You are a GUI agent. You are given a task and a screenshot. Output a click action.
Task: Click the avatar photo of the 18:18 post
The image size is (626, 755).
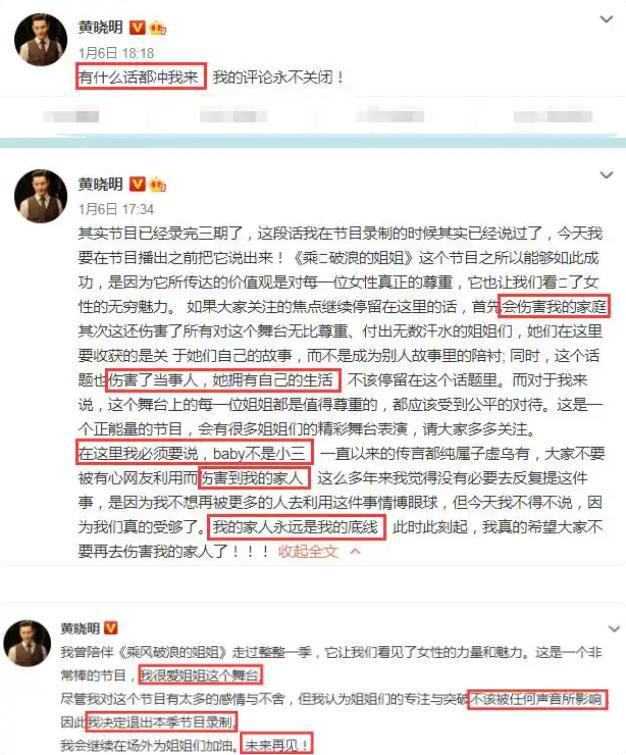coord(40,39)
